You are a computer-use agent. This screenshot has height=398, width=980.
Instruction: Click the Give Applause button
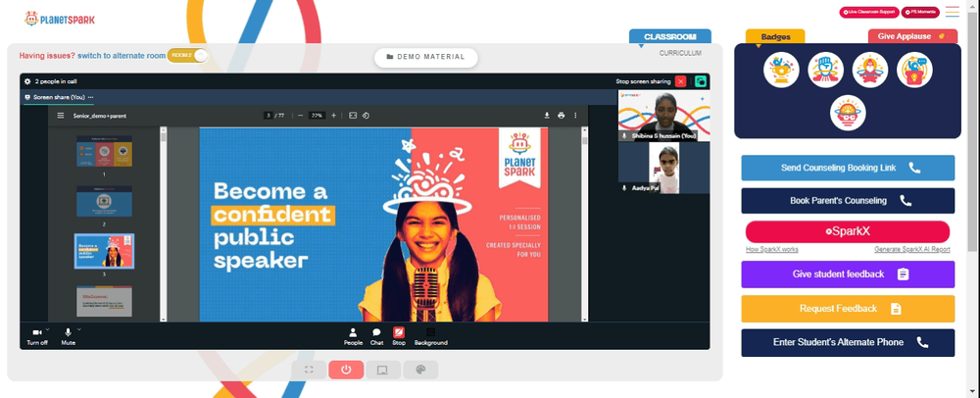pos(912,36)
